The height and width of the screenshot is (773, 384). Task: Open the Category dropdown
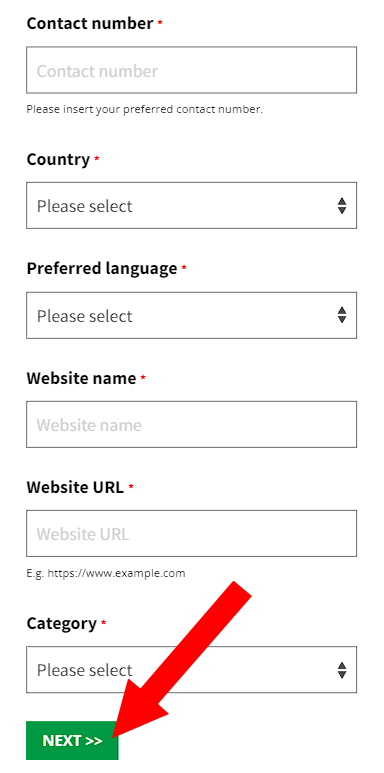(191, 669)
